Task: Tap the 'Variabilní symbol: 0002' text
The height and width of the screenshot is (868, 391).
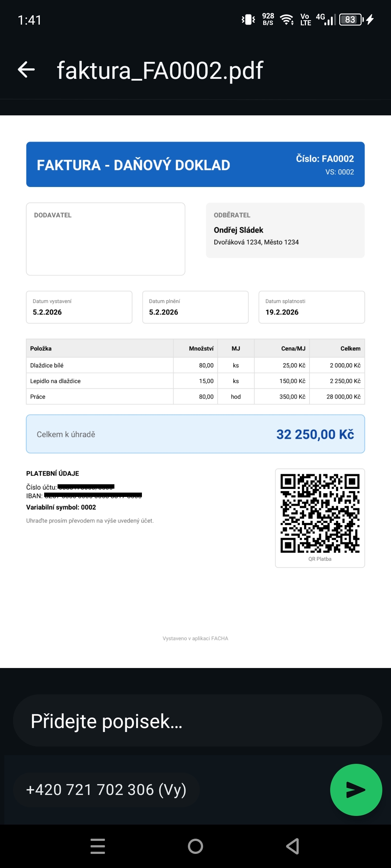Action: click(61, 507)
